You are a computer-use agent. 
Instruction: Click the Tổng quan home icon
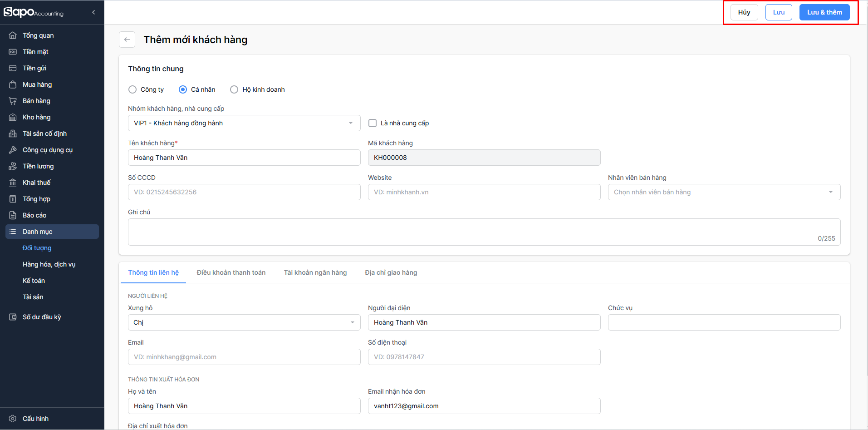click(x=13, y=35)
